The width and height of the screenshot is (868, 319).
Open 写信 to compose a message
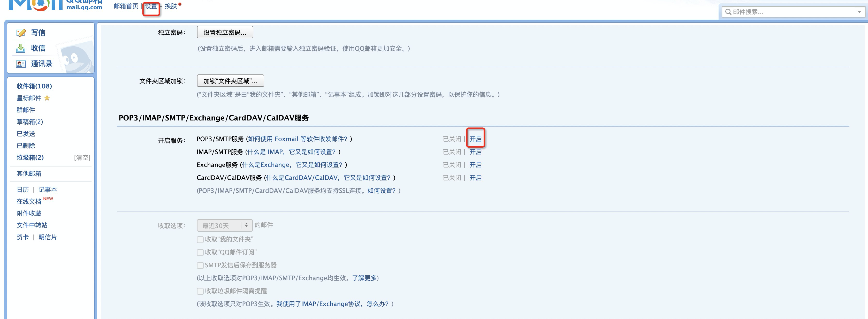tap(38, 33)
